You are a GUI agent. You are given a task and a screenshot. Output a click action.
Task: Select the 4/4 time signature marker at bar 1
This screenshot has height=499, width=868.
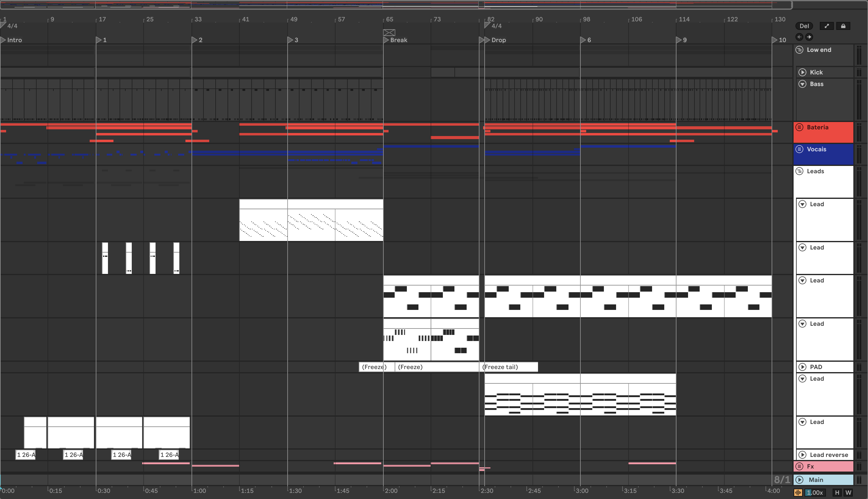3,26
